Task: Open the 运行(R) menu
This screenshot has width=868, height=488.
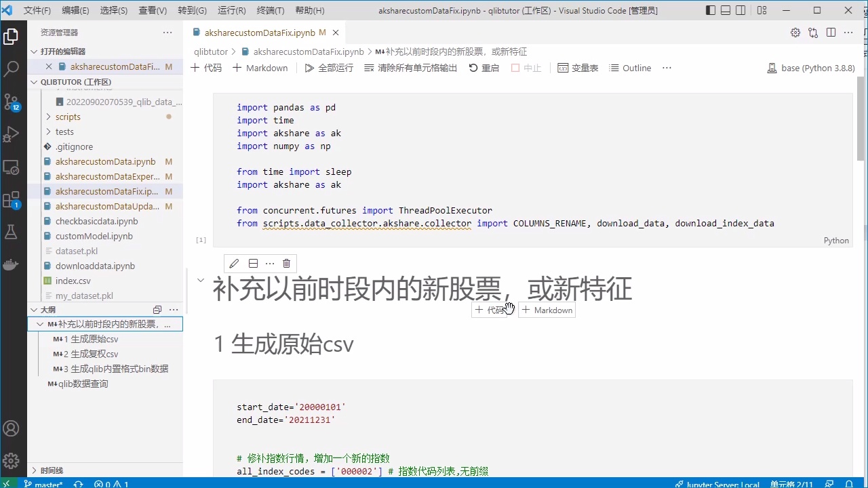Action: [x=231, y=10]
